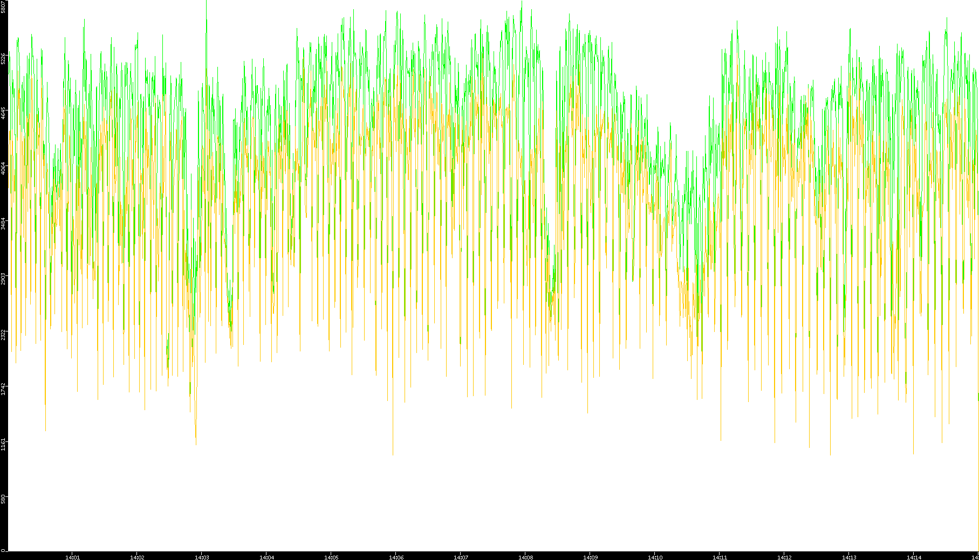Viewport: 979px width, 560px height.
Task: Click the 3484 vertical axis label
Action: pos(4,224)
